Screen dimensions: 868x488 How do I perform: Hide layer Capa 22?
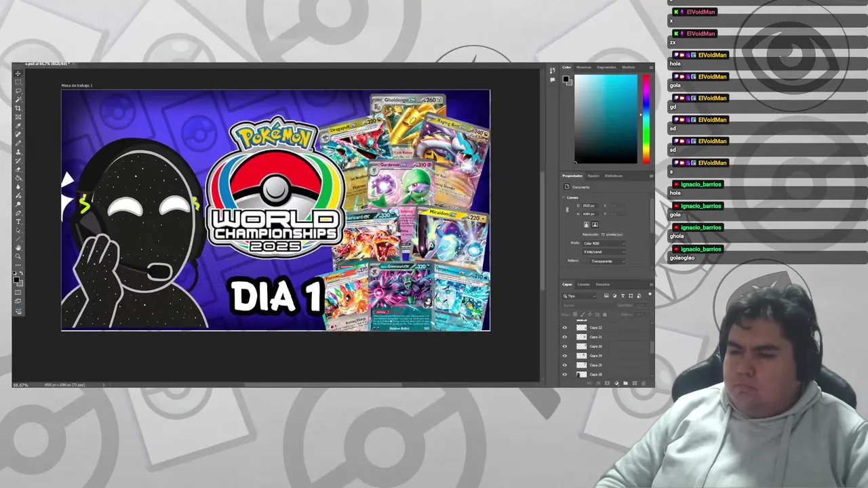click(x=565, y=327)
